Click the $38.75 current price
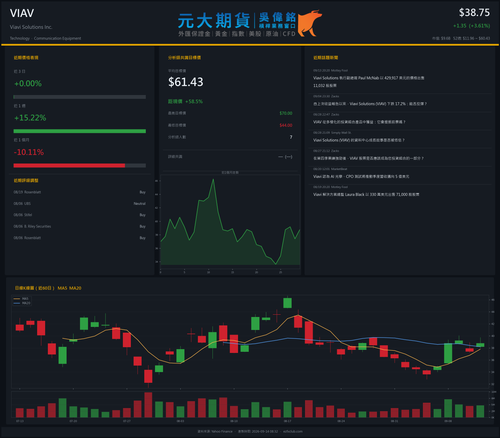Image resolution: width=500 pixels, height=438 pixels. coord(474,13)
